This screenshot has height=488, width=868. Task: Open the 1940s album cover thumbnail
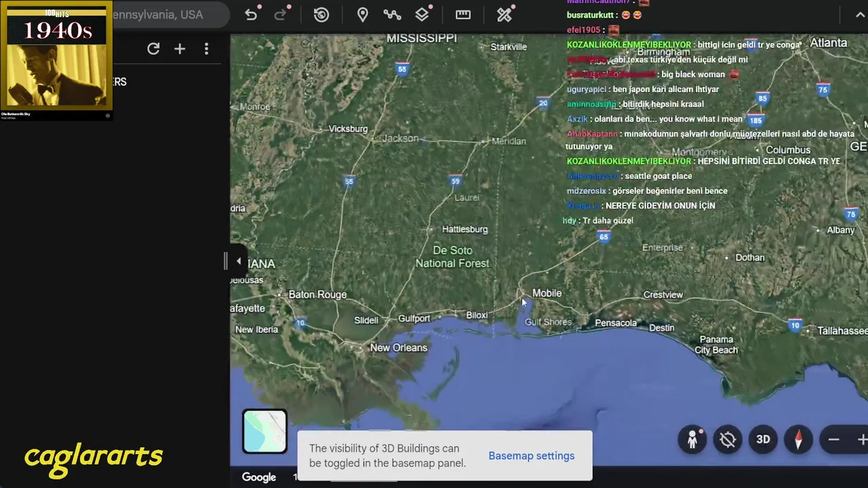56,56
